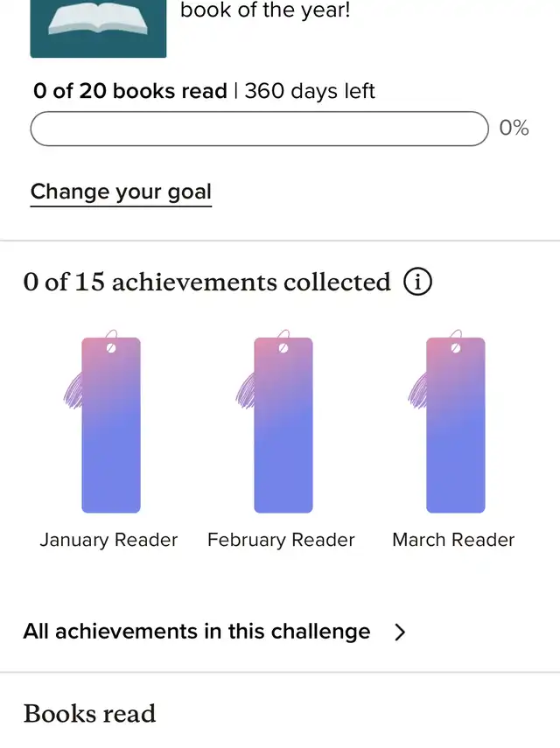Image resolution: width=560 pixels, height=748 pixels.
Task: Tap the achievements collected heading
Action: [206, 282]
